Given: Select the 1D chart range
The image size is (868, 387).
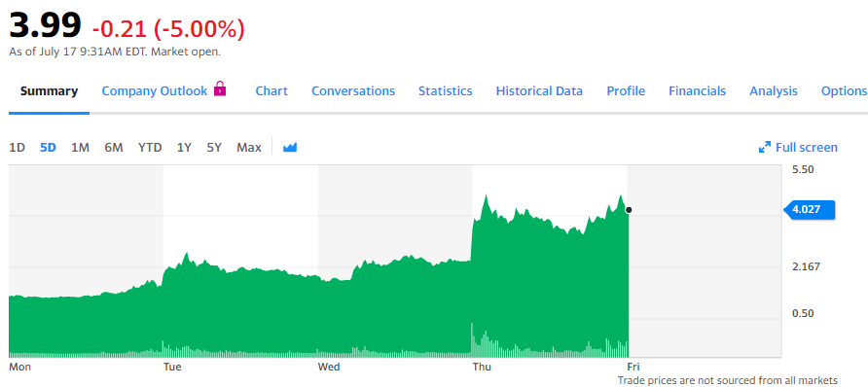Looking at the screenshot, I should pos(18,148).
